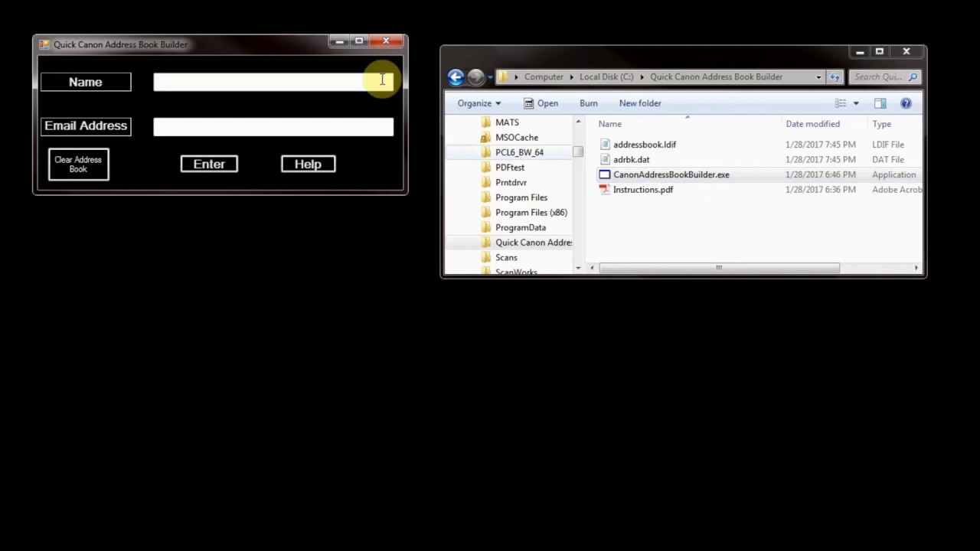Create a New folder from toolbar

tap(640, 103)
